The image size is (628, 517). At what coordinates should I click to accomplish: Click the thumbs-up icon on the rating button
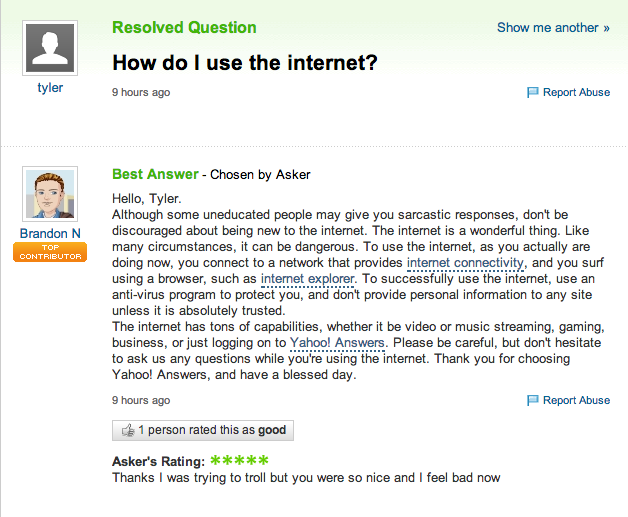[128, 430]
